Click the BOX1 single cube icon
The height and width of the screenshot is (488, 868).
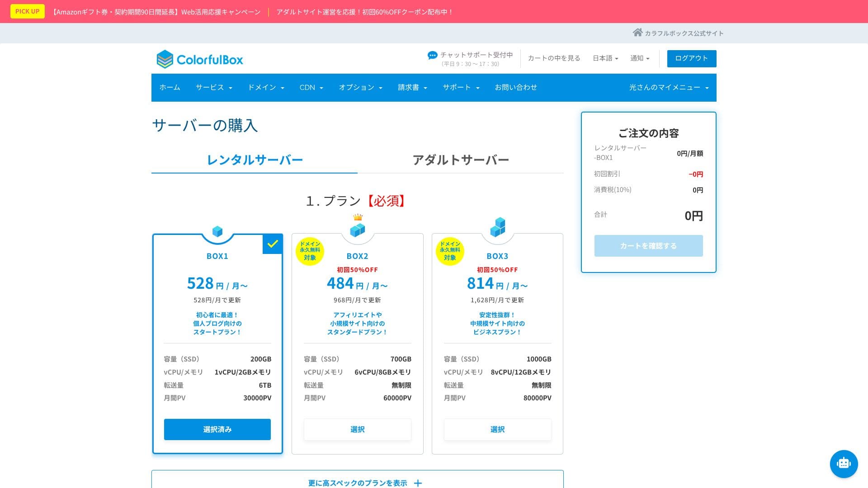[x=217, y=231]
